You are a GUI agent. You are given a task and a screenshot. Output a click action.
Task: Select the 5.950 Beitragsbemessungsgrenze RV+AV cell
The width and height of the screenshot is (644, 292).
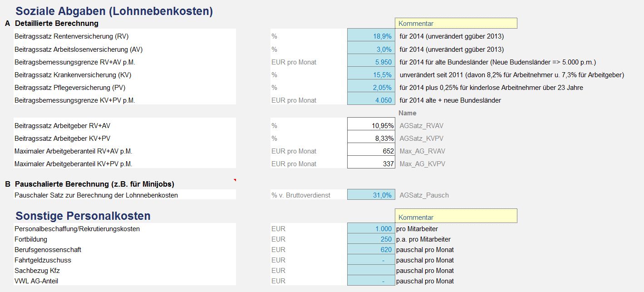[371, 62]
